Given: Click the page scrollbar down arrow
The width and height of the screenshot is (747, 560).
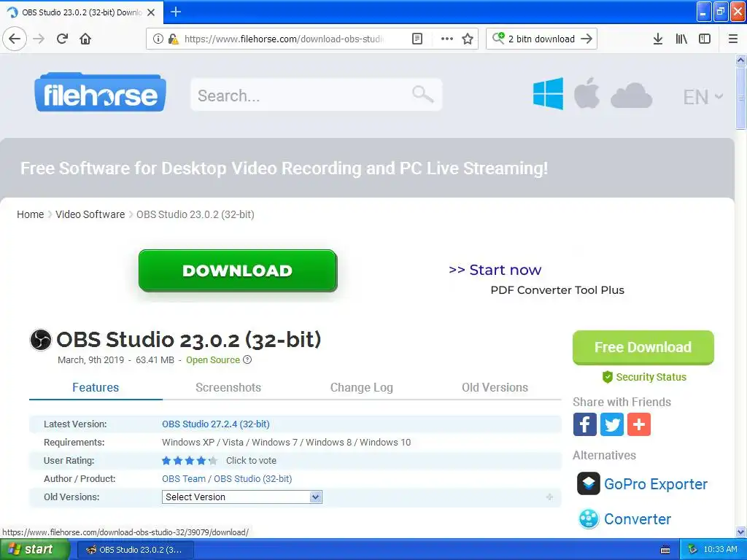Looking at the screenshot, I should (740, 532).
